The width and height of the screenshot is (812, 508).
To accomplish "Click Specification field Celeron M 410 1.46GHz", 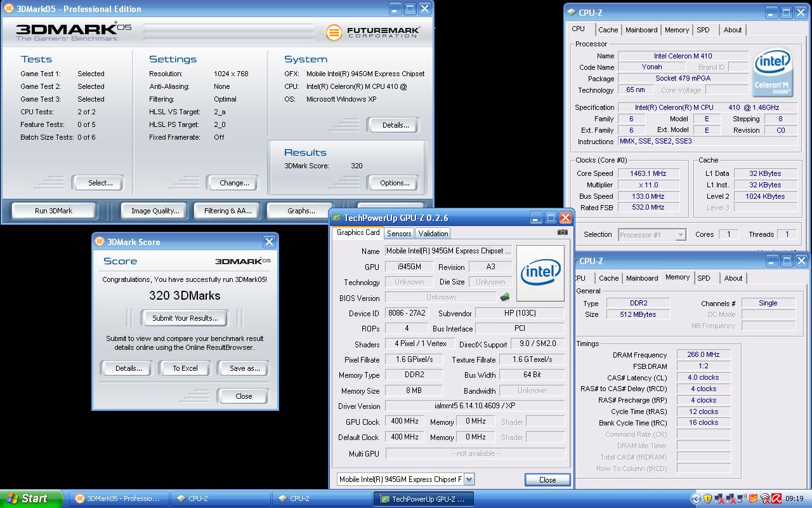I will 707,107.
